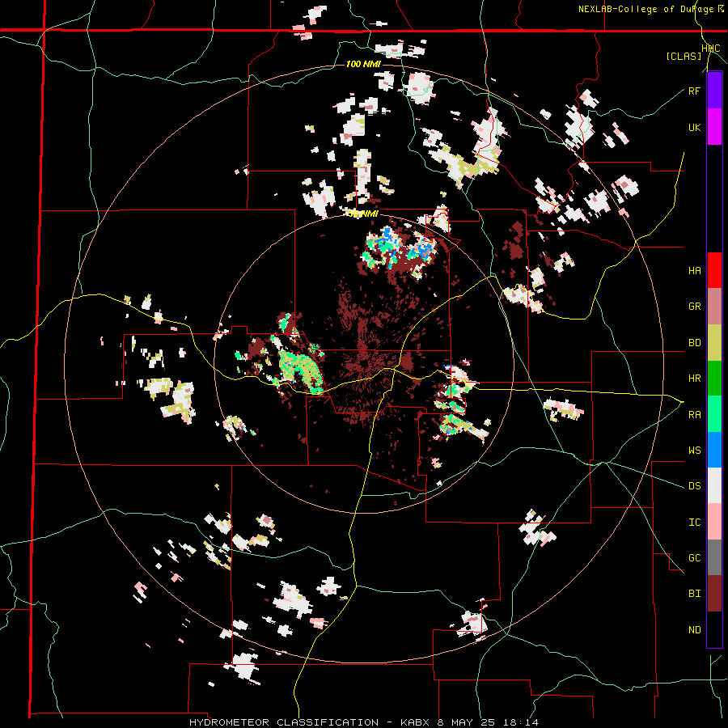The height and width of the screenshot is (728, 728).
Task: Click the GC legend label
Action: (694, 558)
